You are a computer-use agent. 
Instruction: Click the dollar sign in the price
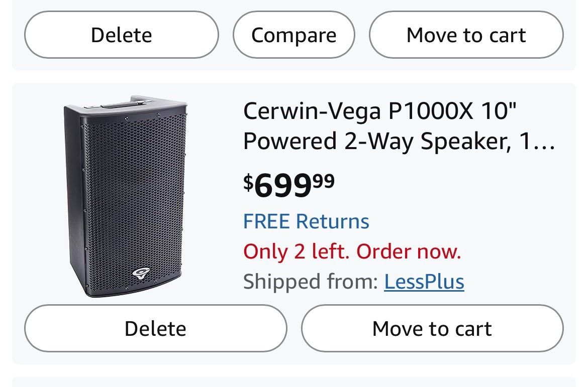coord(248,182)
